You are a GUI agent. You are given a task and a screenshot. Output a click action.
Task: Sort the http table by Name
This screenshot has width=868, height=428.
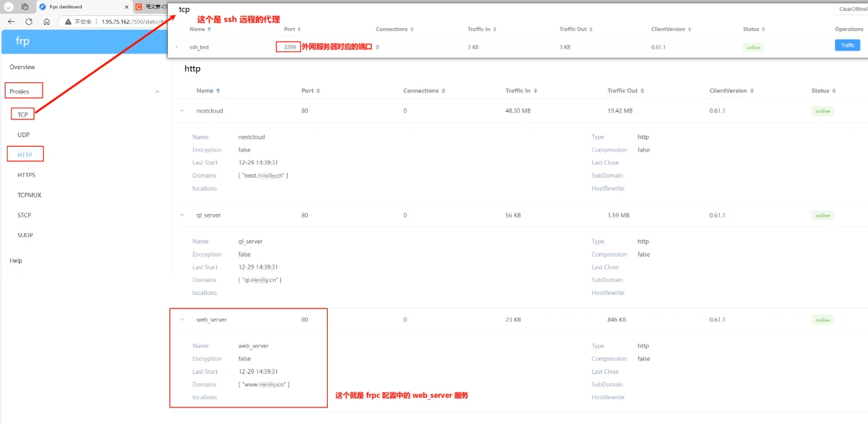point(208,91)
